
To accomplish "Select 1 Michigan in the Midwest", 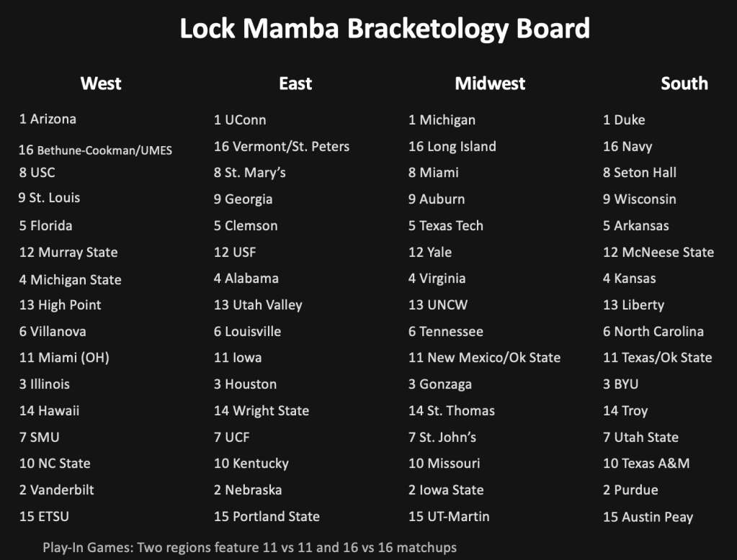I will pos(442,120).
